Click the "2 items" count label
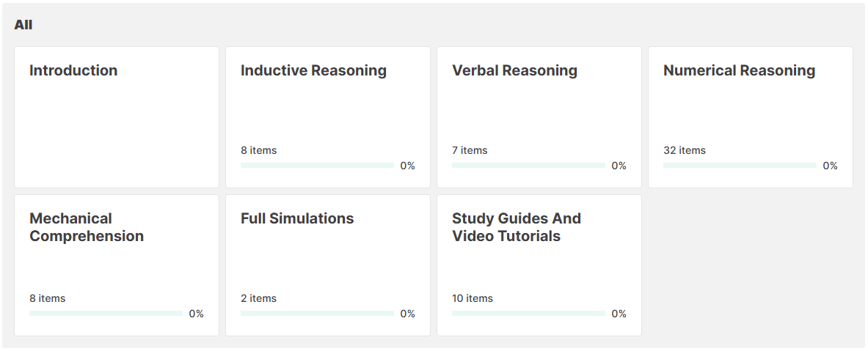This screenshot has height=351, width=868. pos(258,298)
